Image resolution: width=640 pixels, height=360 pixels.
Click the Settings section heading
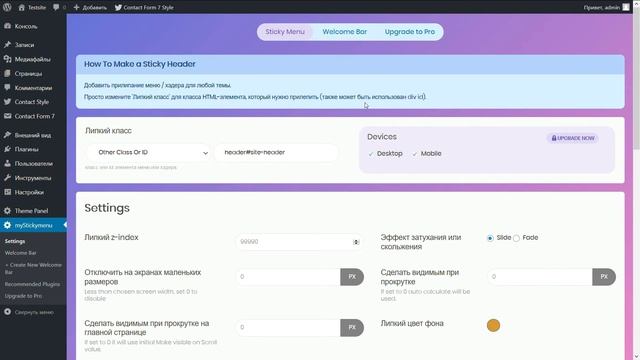coord(107,208)
